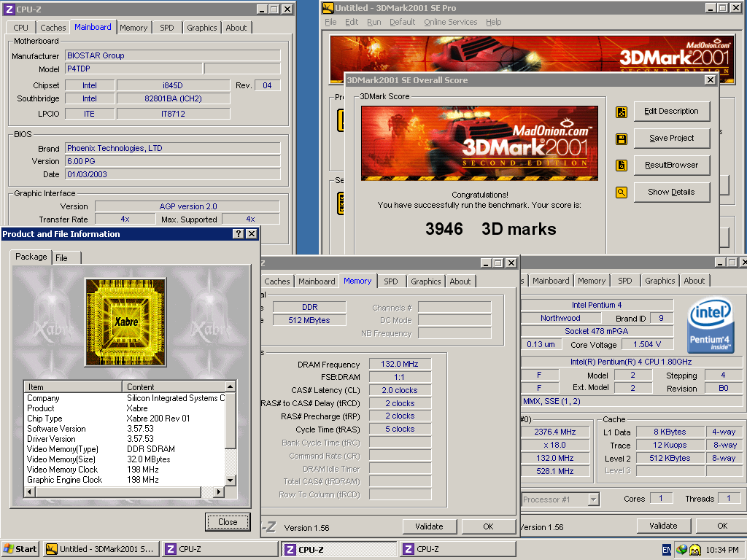Click right arrow of horizontal list scrollbar
747x560 pixels.
219,491
